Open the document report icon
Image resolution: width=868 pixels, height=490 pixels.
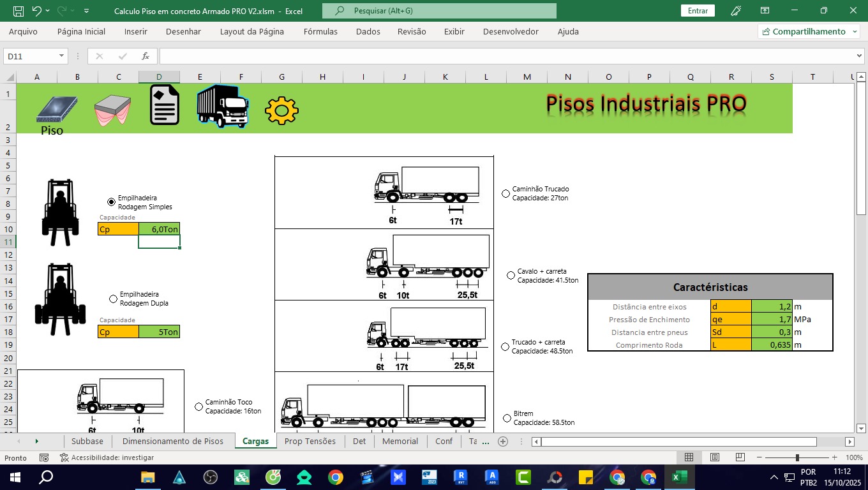[x=164, y=105]
